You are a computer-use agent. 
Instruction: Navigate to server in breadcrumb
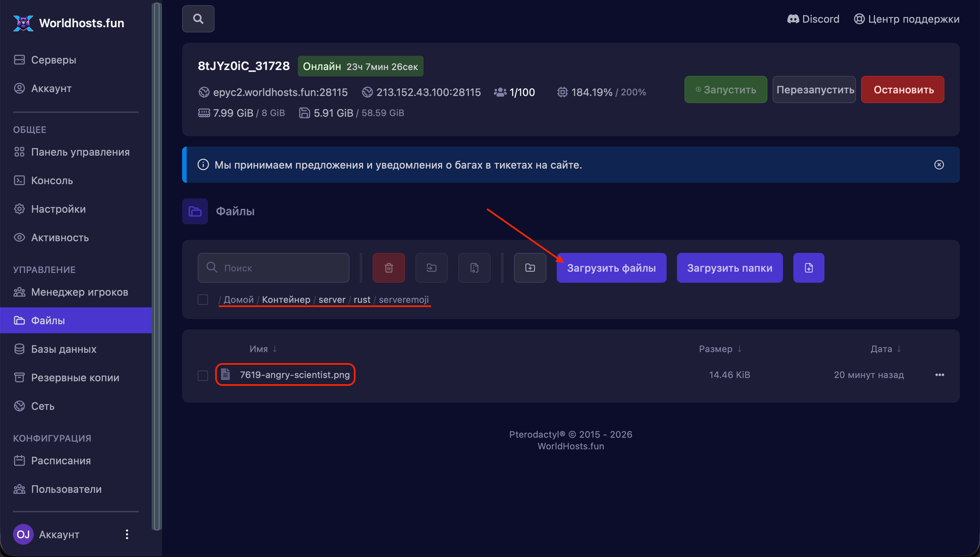(x=332, y=300)
